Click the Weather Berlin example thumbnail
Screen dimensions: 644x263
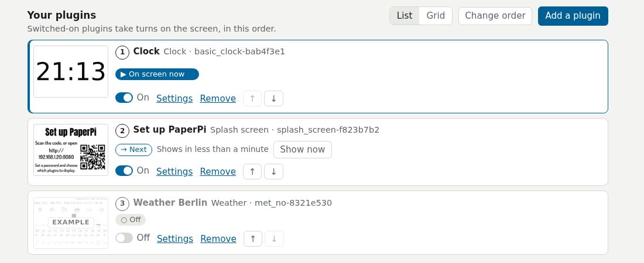click(71, 223)
